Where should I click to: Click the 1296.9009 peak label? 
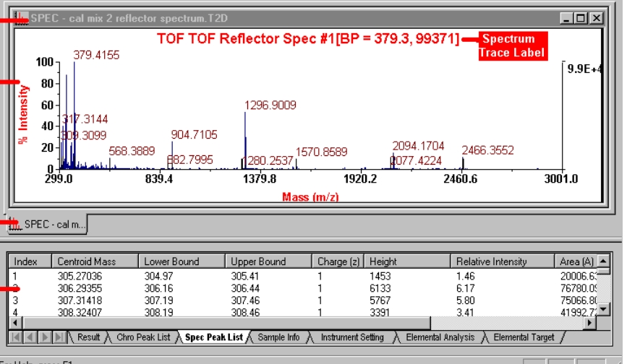tap(270, 105)
